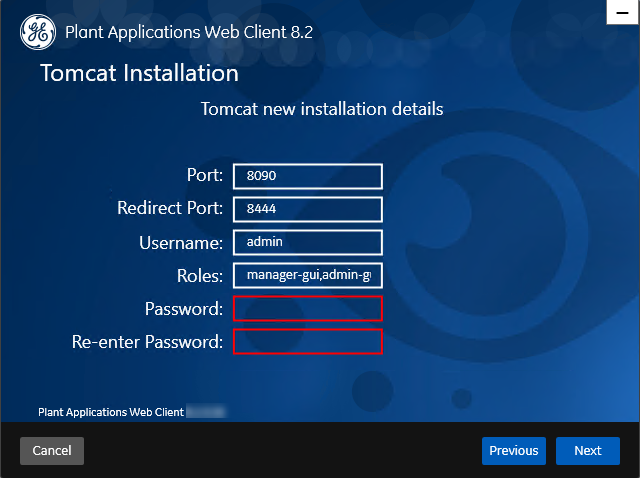
Task: Click the Roles input field
Action: point(308,276)
